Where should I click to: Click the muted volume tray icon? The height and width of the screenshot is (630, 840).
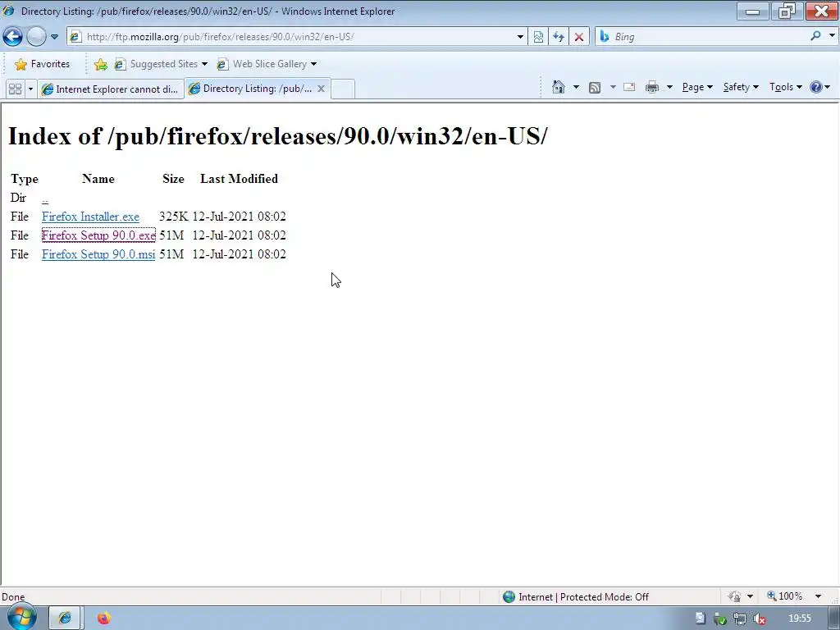coord(759,619)
